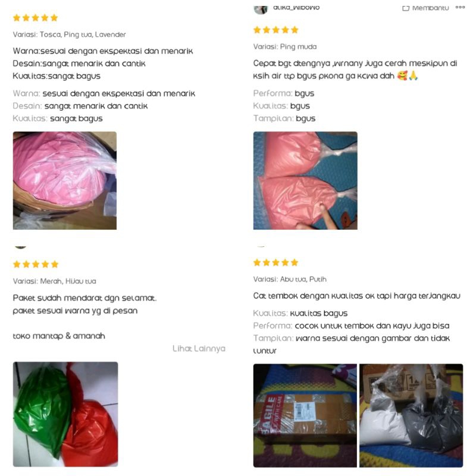Open the pink powder in box photo
This screenshot has height=476, width=476.
(65, 181)
